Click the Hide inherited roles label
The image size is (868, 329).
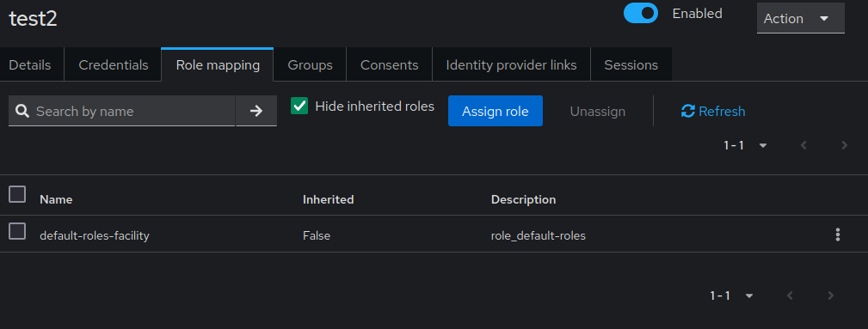[x=375, y=107]
